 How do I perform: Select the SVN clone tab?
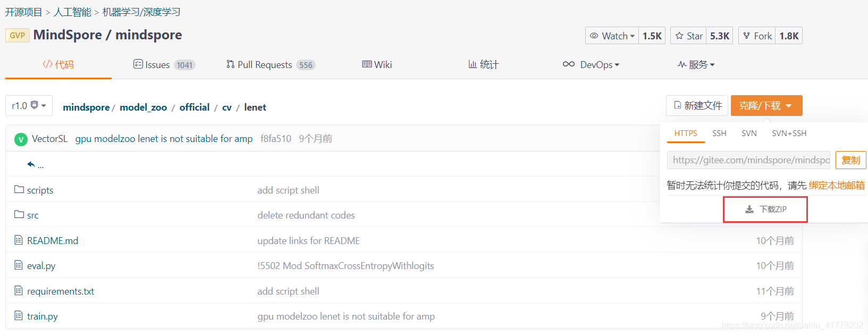pyautogui.click(x=749, y=133)
